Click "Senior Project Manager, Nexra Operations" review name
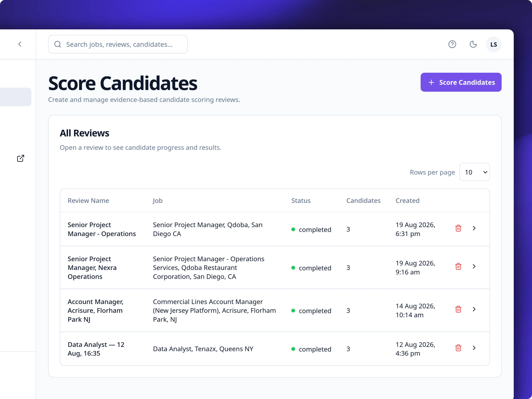 (92, 268)
